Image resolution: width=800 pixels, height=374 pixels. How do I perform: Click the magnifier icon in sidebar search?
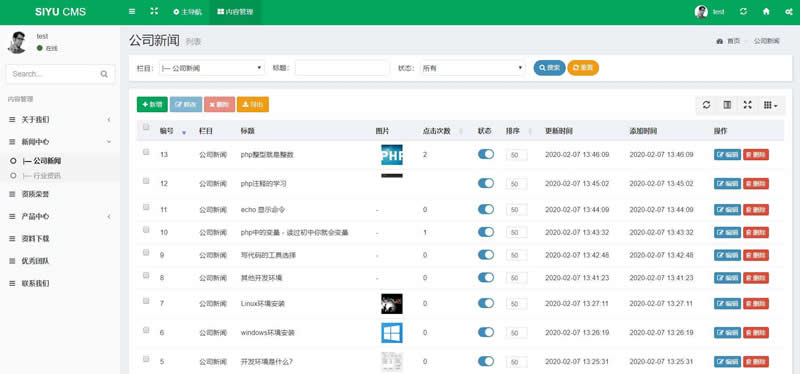click(x=104, y=74)
